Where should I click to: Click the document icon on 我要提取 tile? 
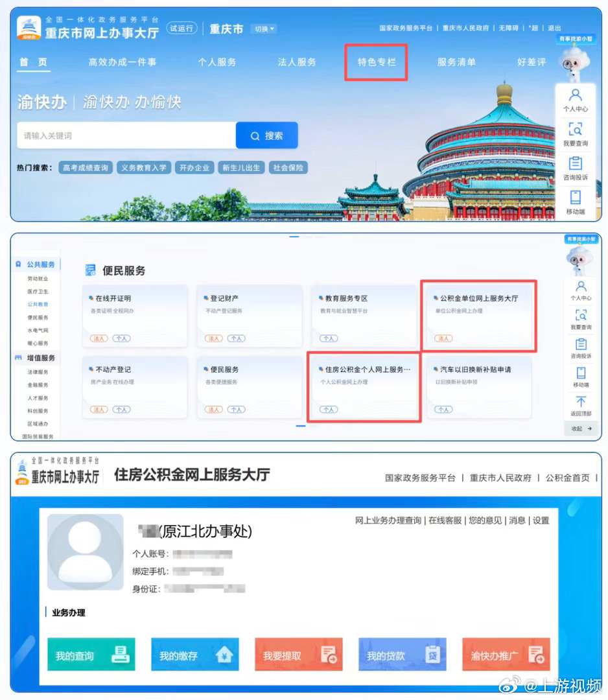[x=328, y=655]
